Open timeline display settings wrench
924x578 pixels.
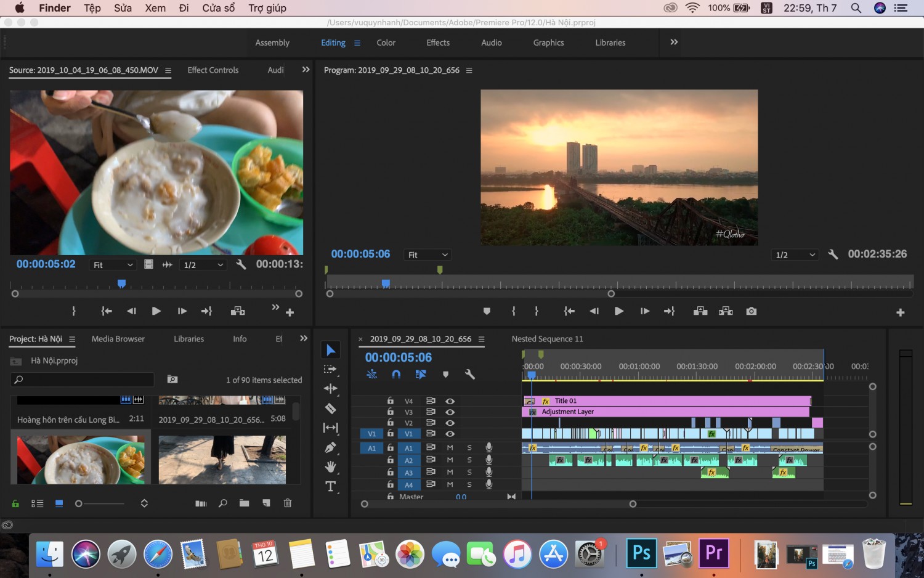click(x=470, y=374)
